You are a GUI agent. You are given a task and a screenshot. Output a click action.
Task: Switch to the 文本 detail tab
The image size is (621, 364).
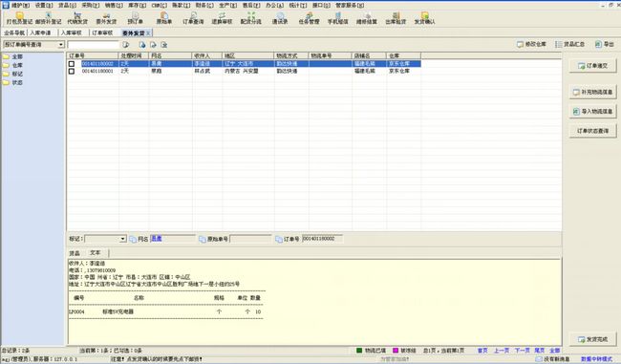coord(95,253)
